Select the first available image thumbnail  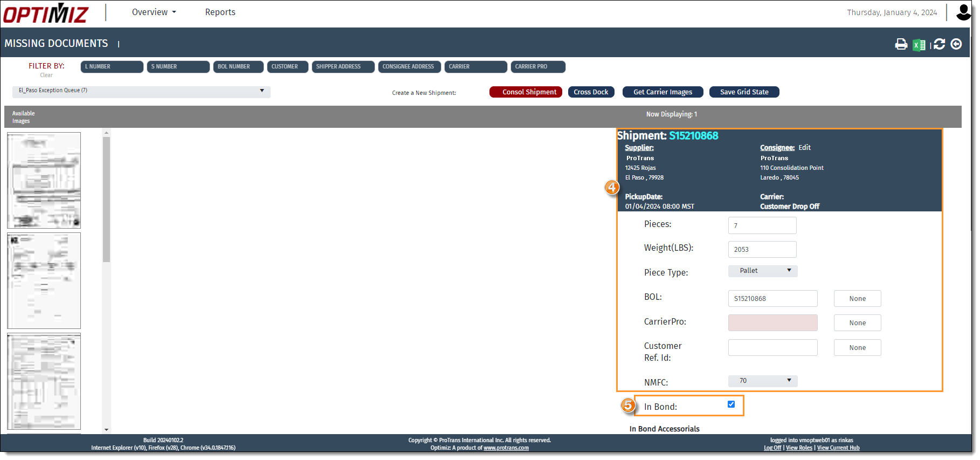(44, 180)
